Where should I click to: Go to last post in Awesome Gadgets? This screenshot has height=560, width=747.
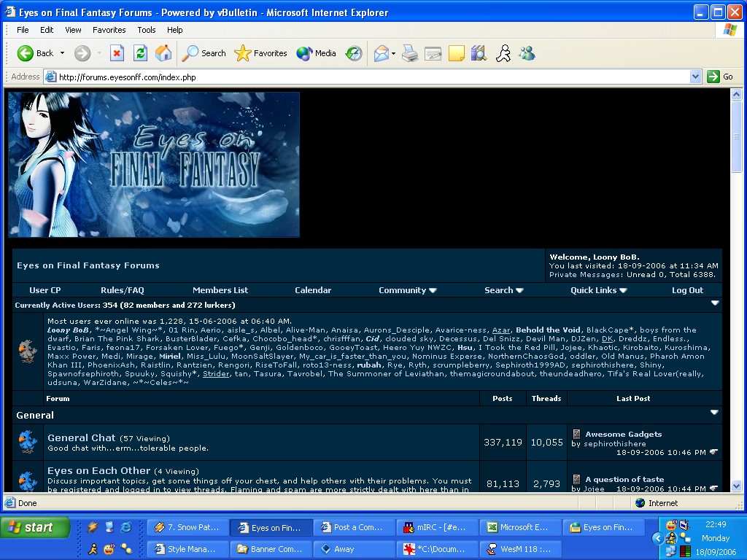pyautogui.click(x=713, y=452)
